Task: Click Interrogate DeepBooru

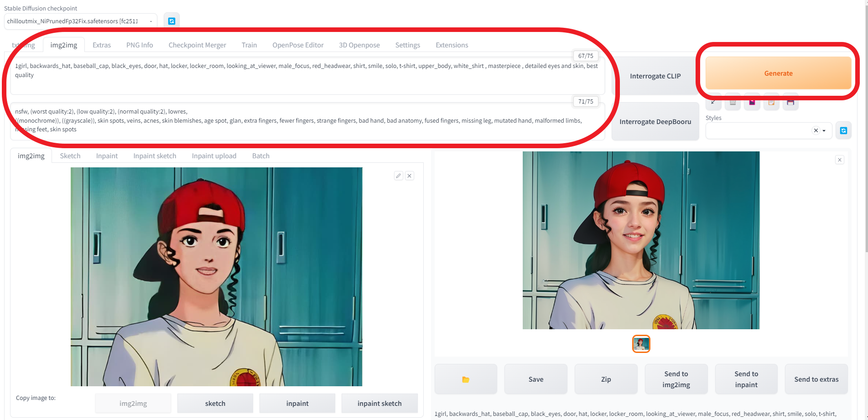Action: tap(655, 121)
